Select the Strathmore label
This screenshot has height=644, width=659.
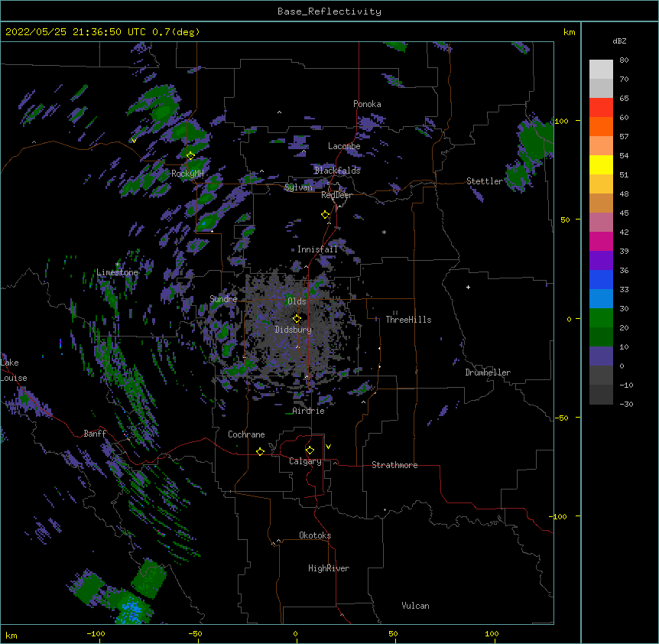[x=394, y=465]
